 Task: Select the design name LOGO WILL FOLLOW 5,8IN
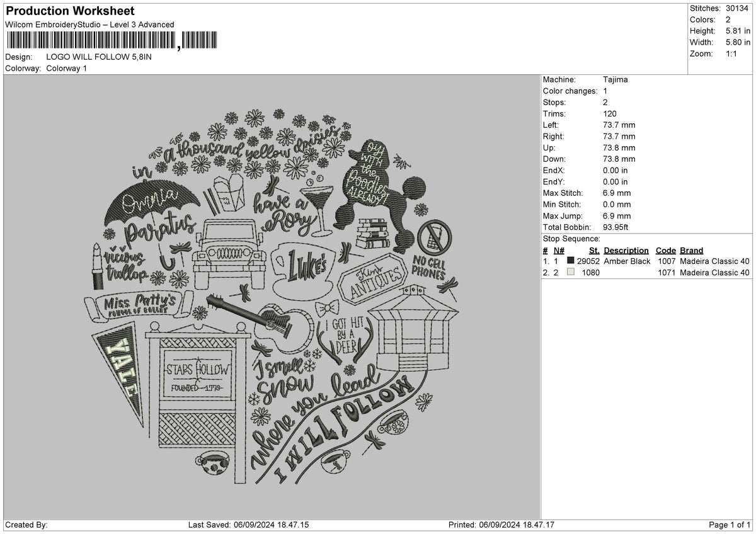pos(100,56)
